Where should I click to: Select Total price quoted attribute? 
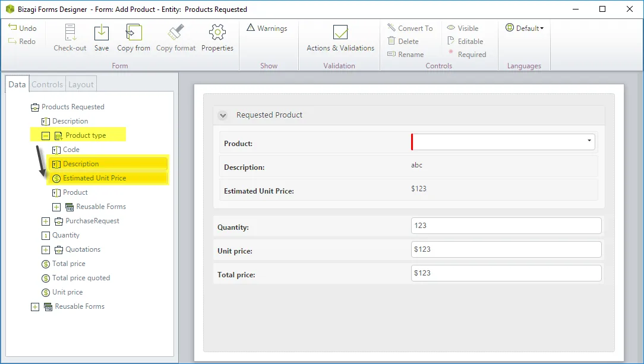pyautogui.click(x=76, y=278)
